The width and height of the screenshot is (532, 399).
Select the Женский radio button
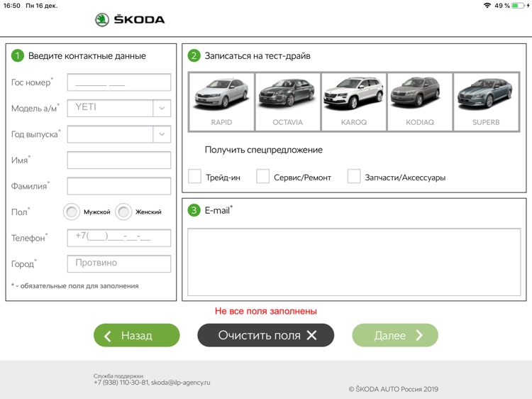click(x=123, y=212)
